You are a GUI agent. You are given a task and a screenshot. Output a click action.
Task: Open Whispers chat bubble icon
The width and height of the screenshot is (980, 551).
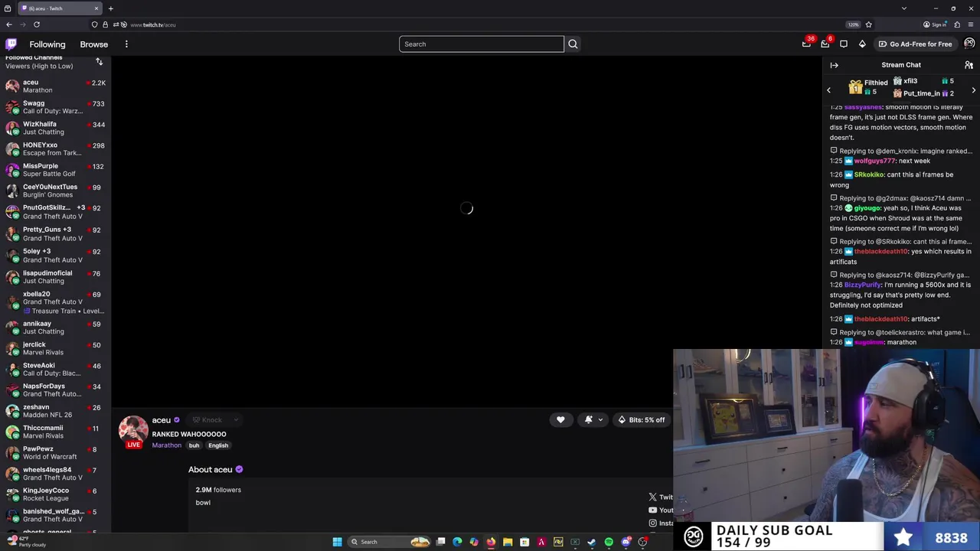(844, 44)
